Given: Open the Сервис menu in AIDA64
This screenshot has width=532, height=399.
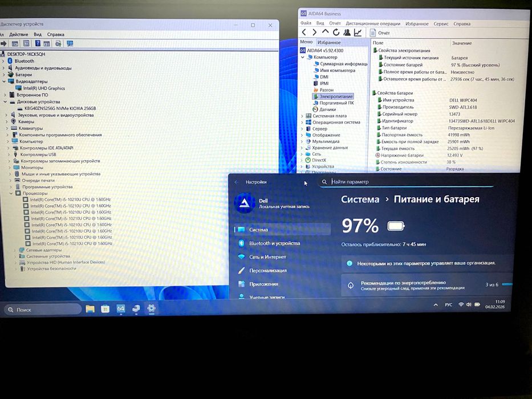Looking at the screenshot, I should (x=441, y=24).
